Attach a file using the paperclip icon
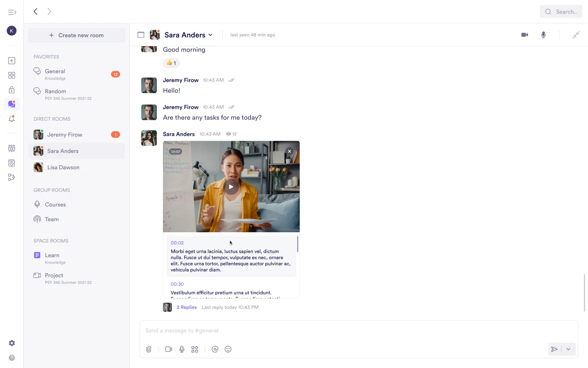 pos(149,349)
